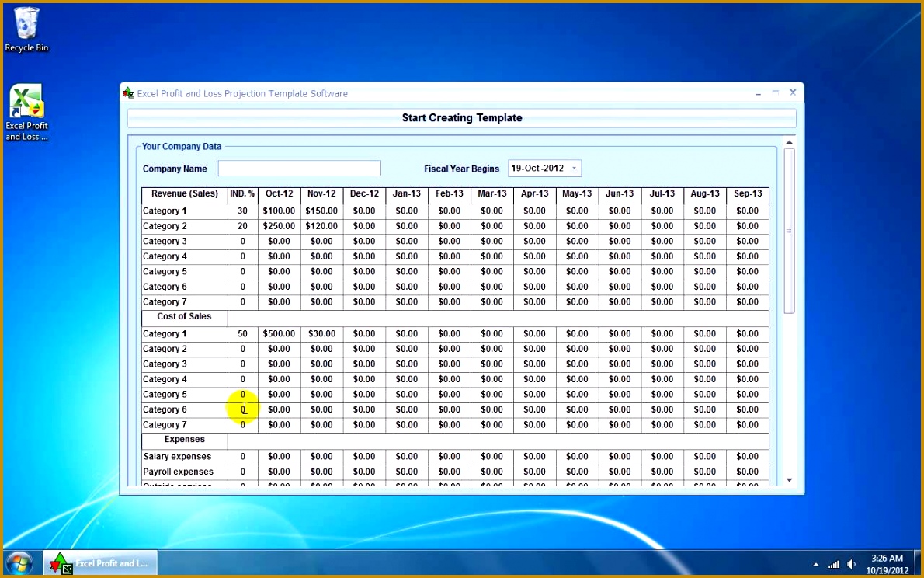Click Revenue Category 5 May-13 cell

click(577, 271)
